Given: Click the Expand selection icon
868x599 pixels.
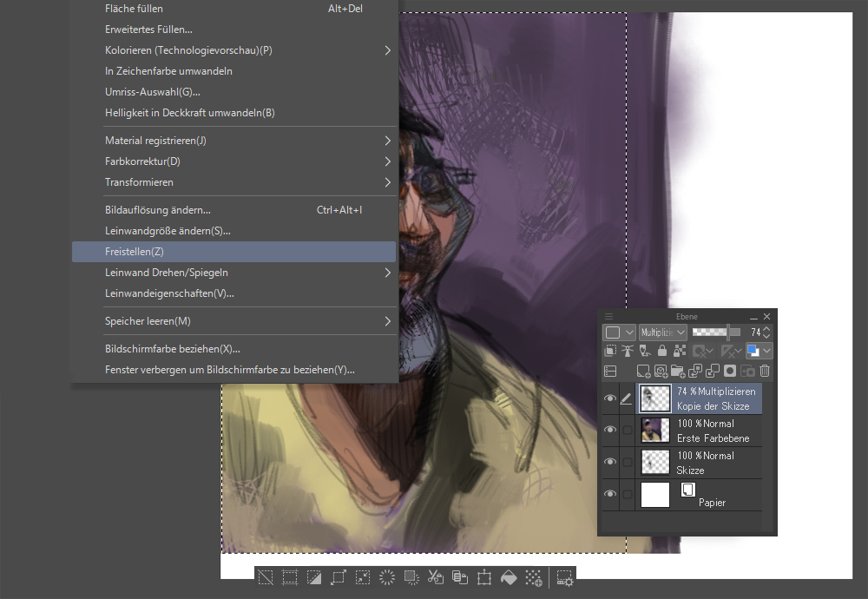Looking at the screenshot, I should pos(339,577).
